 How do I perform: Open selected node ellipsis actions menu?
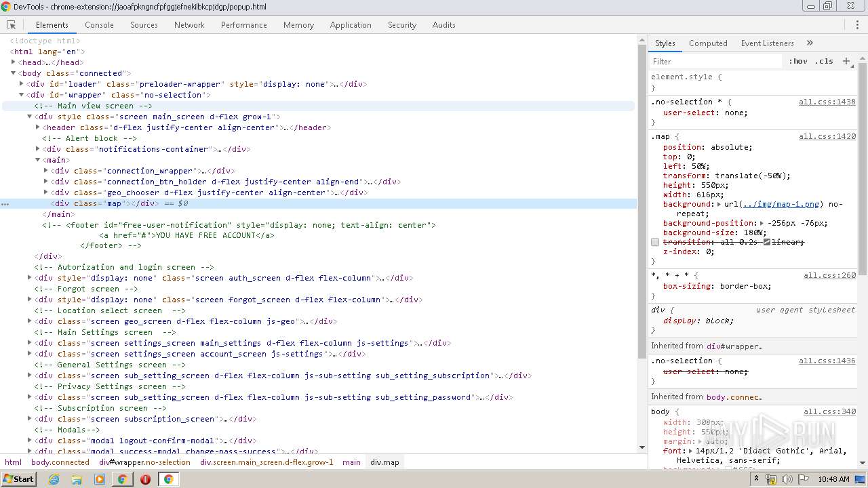tap(5, 203)
